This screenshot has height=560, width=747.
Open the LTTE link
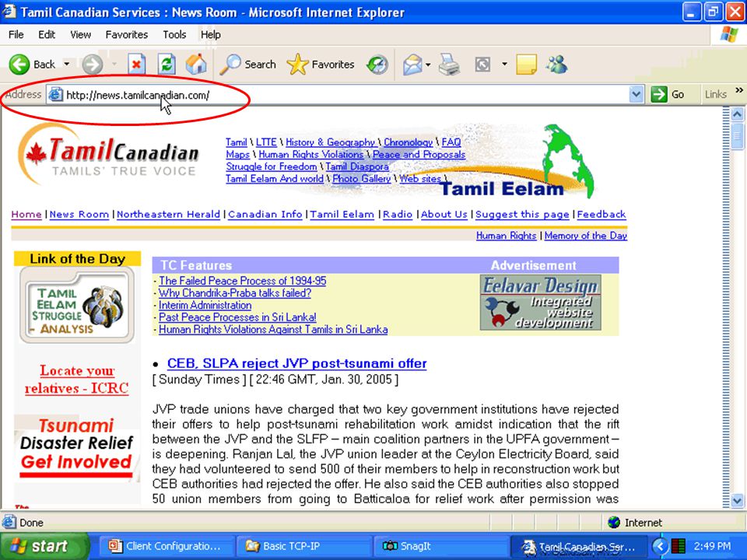266,142
